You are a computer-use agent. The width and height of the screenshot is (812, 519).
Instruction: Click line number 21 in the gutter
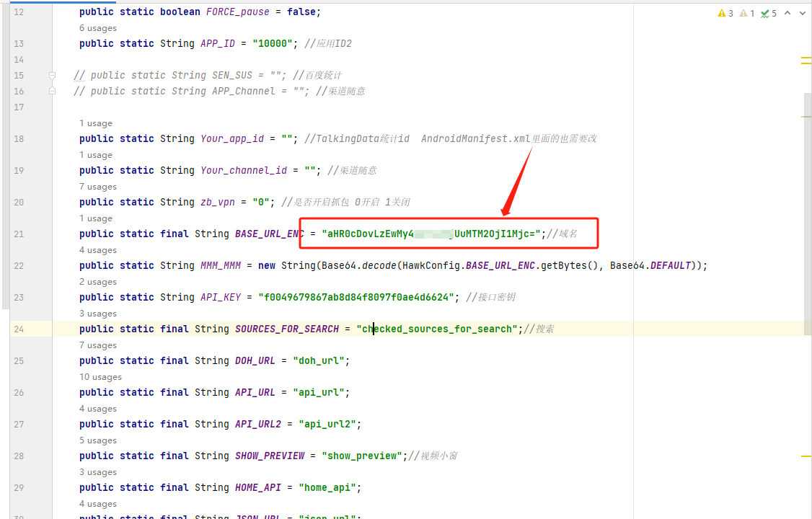(19, 234)
